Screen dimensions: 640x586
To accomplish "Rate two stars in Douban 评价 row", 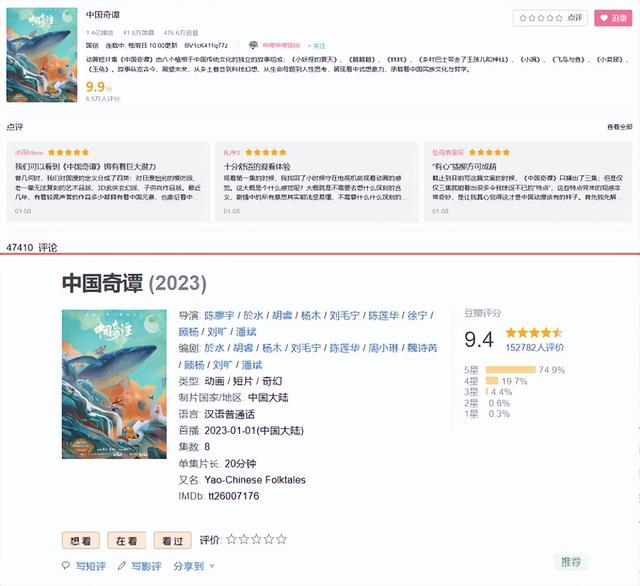I will pyautogui.click(x=244, y=539).
